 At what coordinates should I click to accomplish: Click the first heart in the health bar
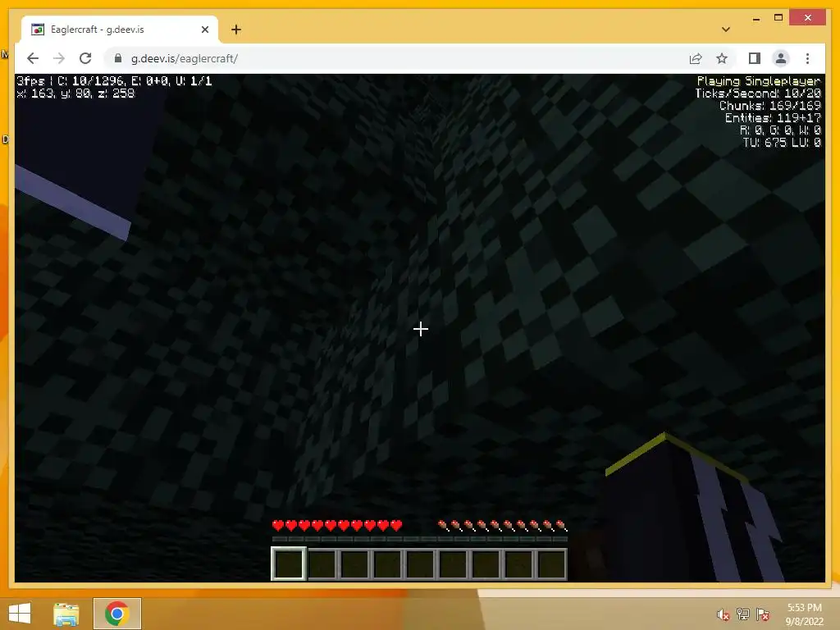pos(277,525)
